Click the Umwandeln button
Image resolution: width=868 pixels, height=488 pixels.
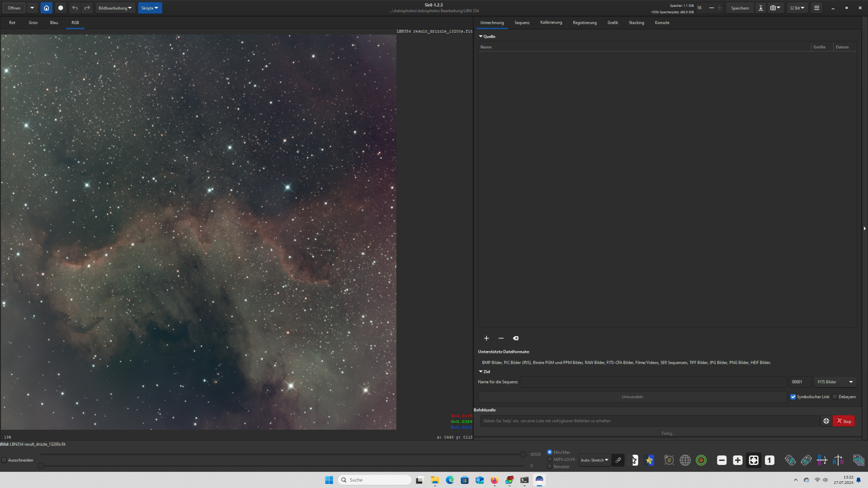tap(632, 397)
